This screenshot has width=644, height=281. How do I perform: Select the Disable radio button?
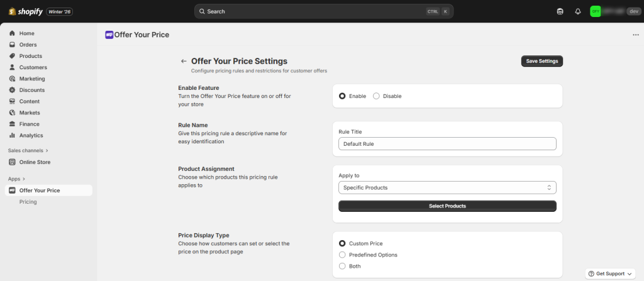(376, 96)
